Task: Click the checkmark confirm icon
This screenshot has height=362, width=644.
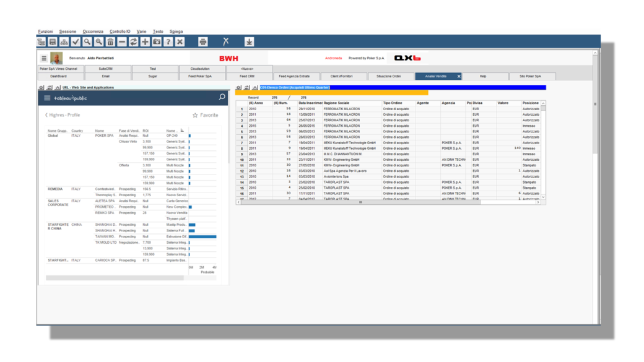Action: 76,42
